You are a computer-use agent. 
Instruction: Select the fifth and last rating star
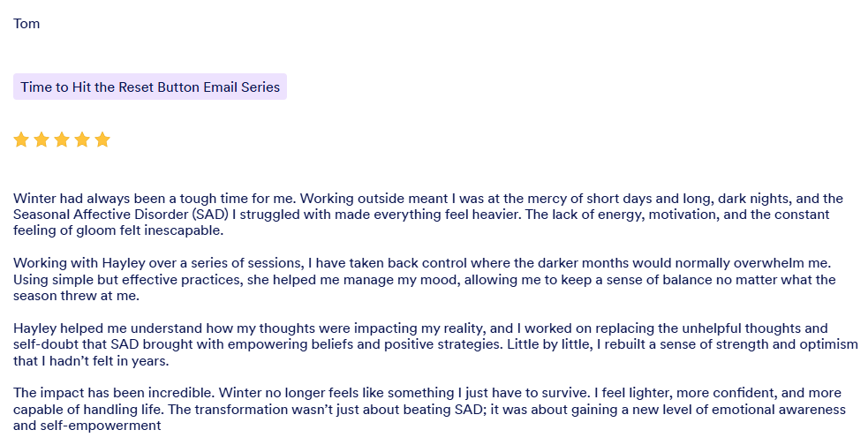pyautogui.click(x=102, y=140)
